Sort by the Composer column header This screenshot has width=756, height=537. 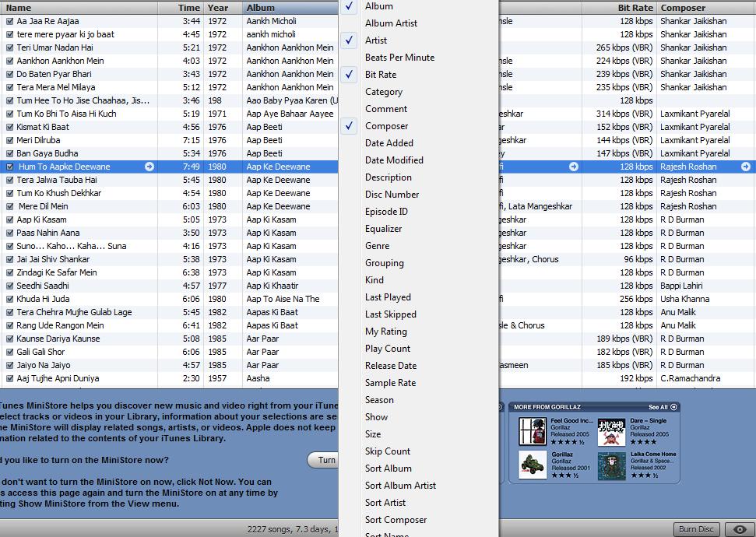(x=706, y=8)
